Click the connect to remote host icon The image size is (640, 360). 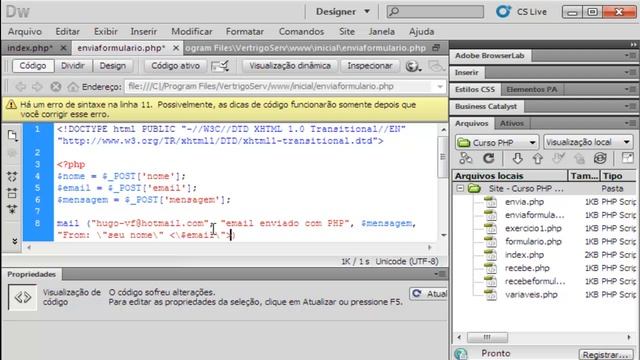tap(466, 158)
